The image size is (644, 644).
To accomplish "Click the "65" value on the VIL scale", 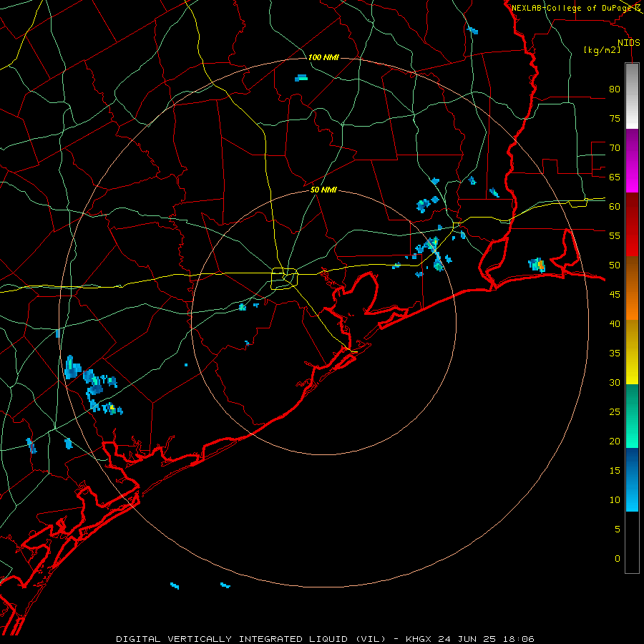I will (615, 177).
